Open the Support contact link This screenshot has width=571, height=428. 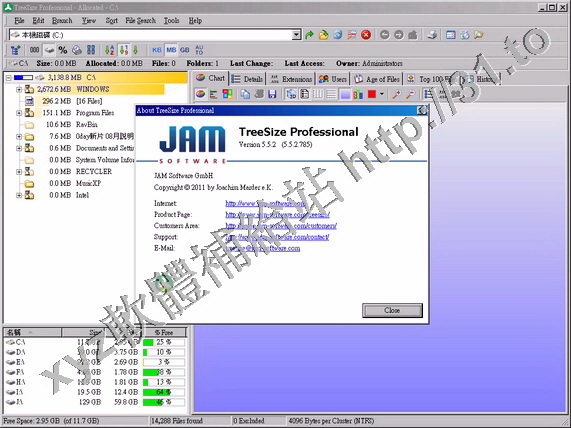[x=277, y=237]
